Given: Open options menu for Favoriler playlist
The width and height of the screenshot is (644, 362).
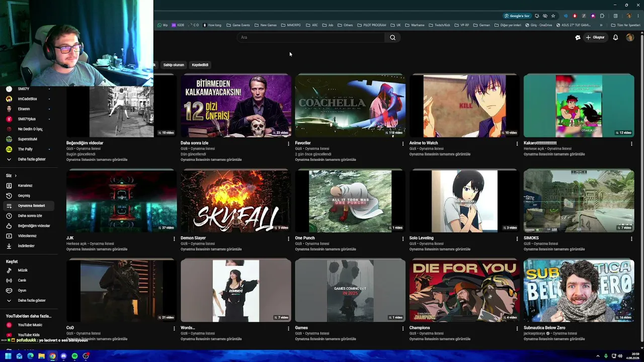Looking at the screenshot, I should coord(403,144).
